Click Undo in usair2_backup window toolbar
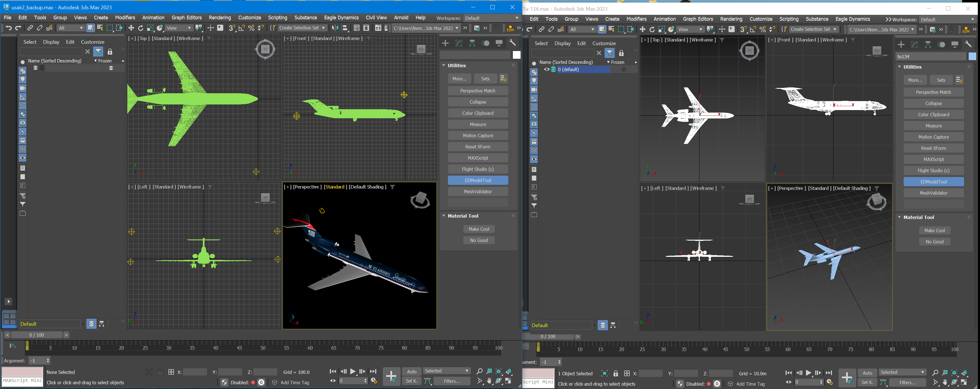This screenshot has height=389, width=980. (x=8, y=28)
